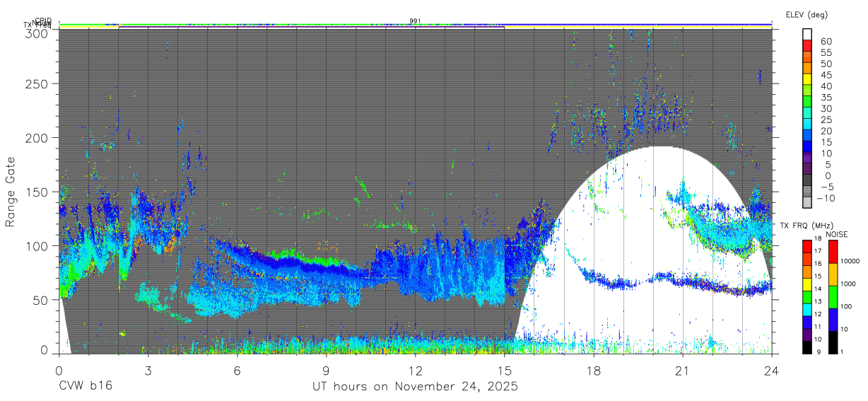This screenshot has height=401, width=868.
Task: Pick the blue 10–100 NOISE swatch
Action: tap(833, 320)
